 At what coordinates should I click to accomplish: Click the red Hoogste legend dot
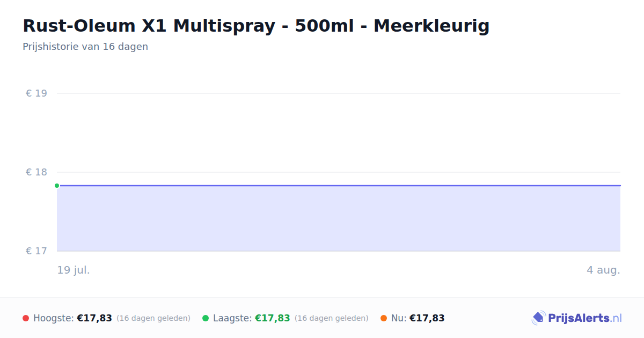click(26, 318)
